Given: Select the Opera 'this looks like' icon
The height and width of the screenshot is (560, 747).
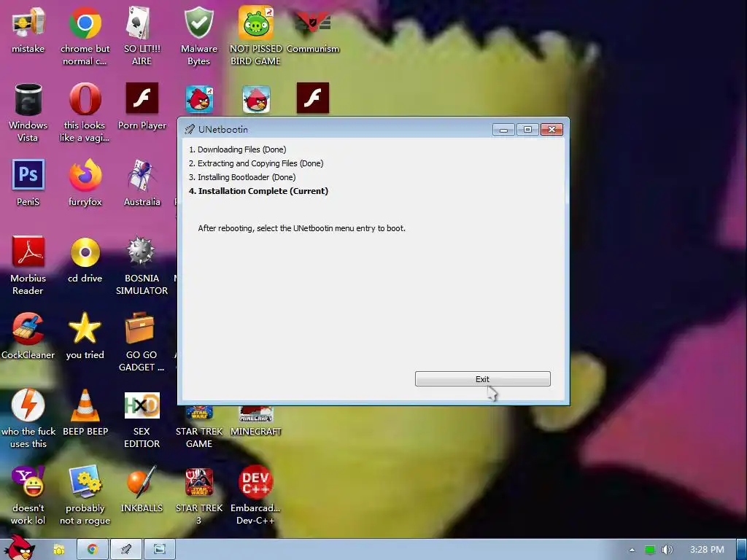Looking at the screenshot, I should [x=85, y=113].
